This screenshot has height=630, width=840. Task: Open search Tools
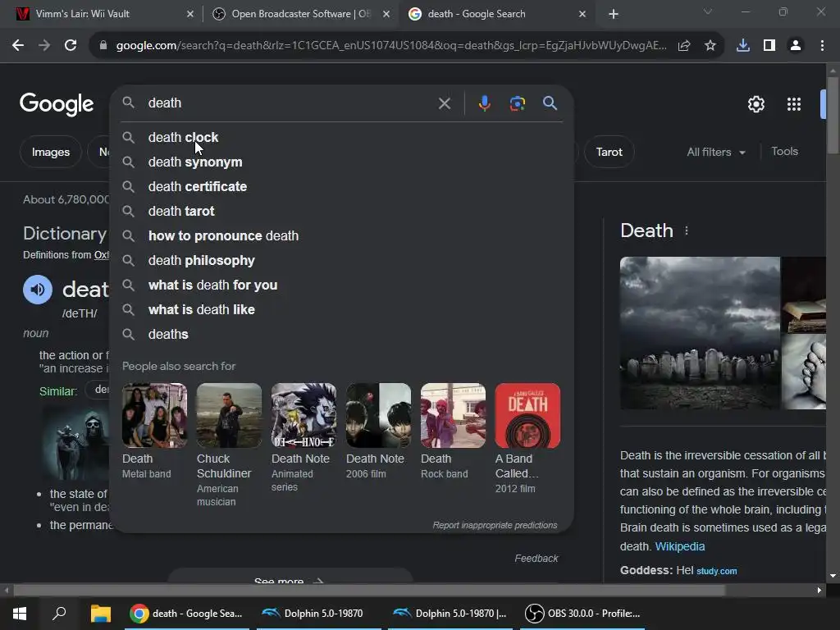[x=784, y=152]
